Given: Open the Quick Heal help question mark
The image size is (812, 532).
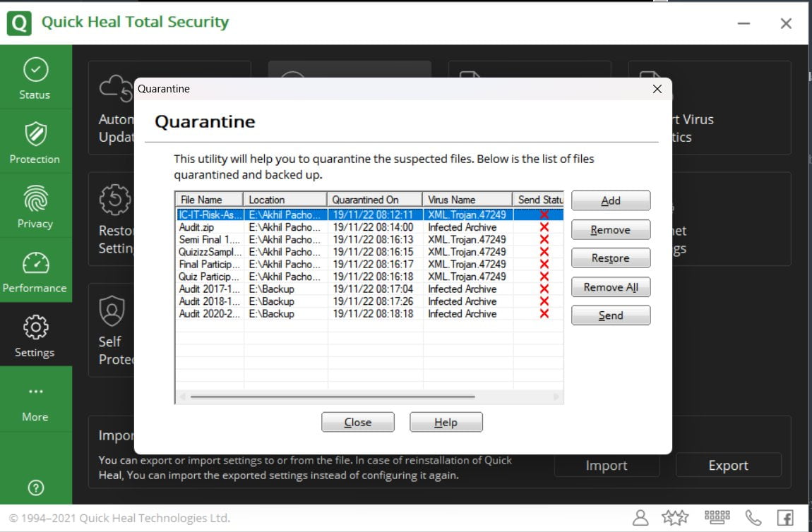Looking at the screenshot, I should [36, 488].
